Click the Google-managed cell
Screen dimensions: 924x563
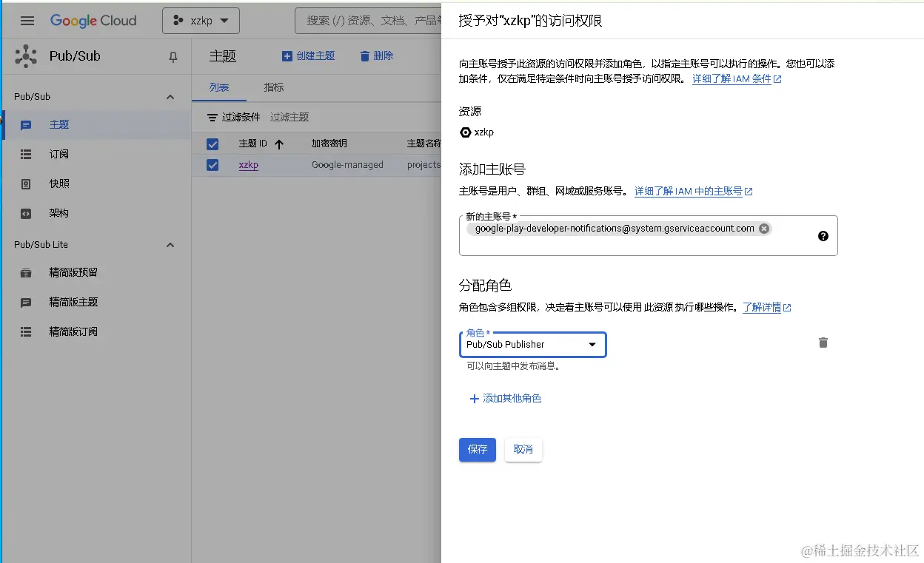(x=347, y=165)
